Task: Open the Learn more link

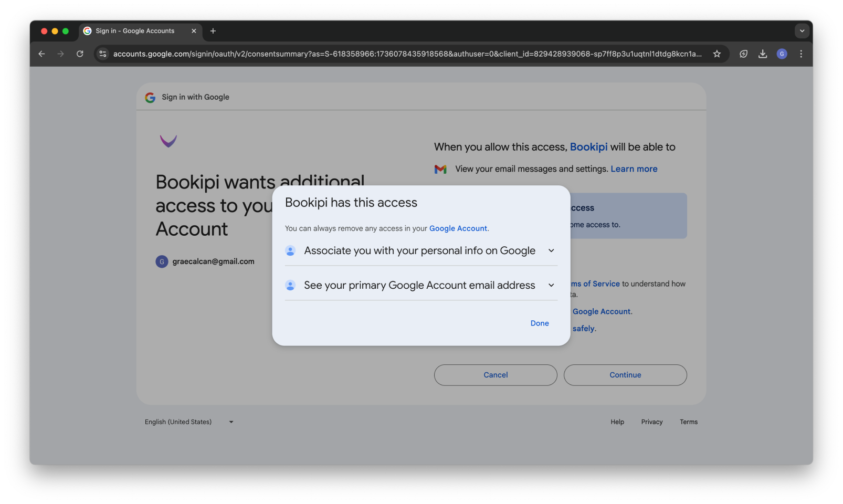Action: pyautogui.click(x=634, y=169)
